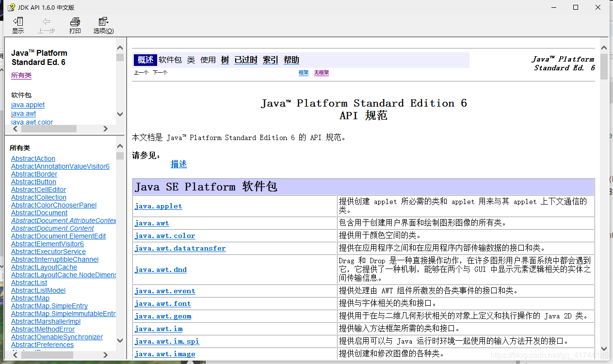The width and height of the screenshot is (613, 364).
Task: Open the AbstractLayoutCache class link
Action: 44,267
